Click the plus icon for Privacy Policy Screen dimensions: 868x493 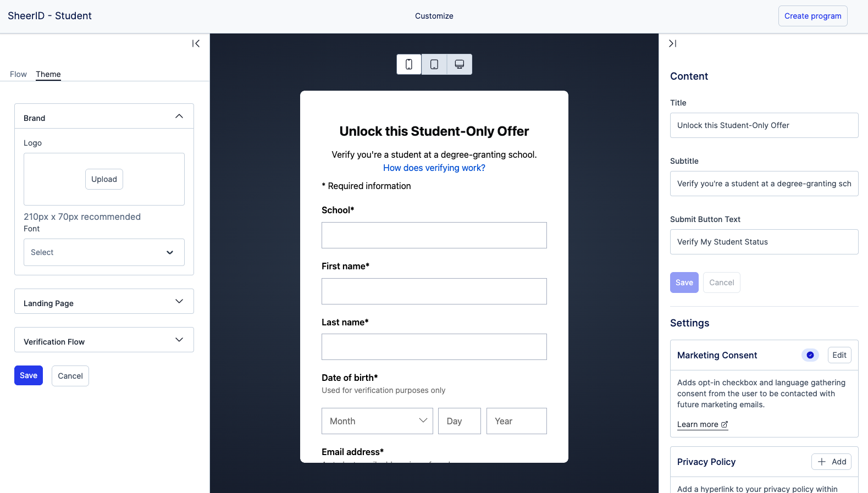tap(822, 462)
